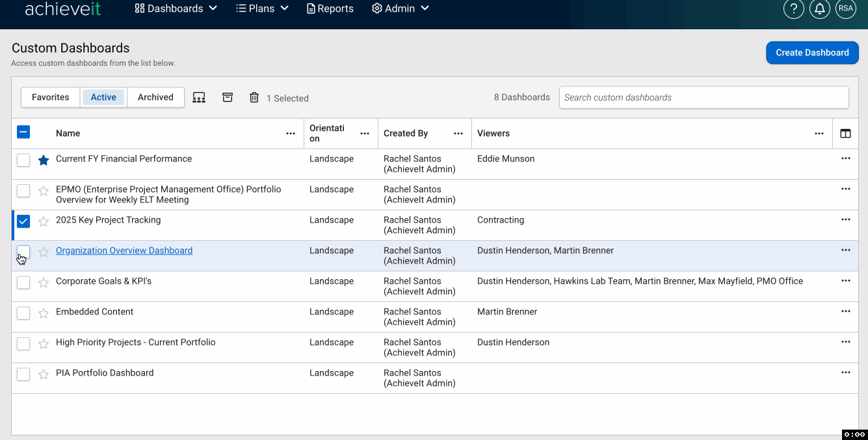Image resolution: width=868 pixels, height=440 pixels.
Task: Select the Current FY Financial Performance checkbox
Action: pyautogui.click(x=23, y=160)
